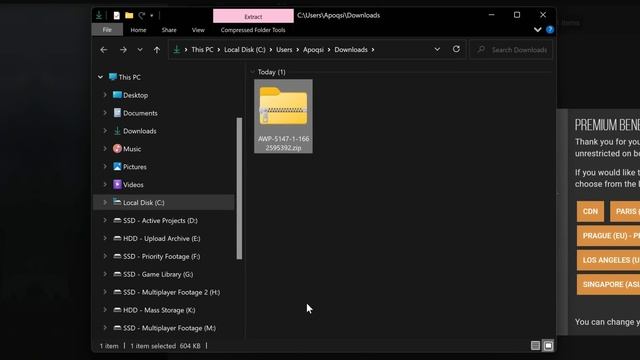Expand the ribbon with the chevron

pos(538,29)
